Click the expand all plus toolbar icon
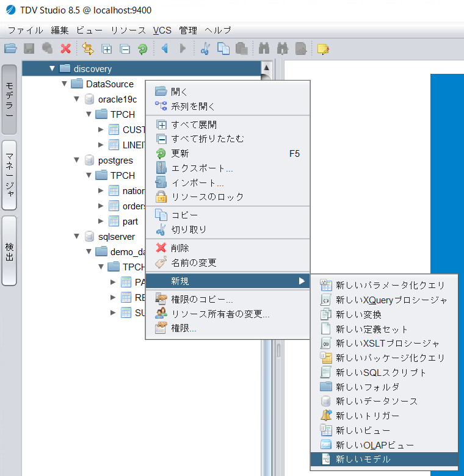Image resolution: width=464 pixels, height=476 pixels. pos(107,49)
